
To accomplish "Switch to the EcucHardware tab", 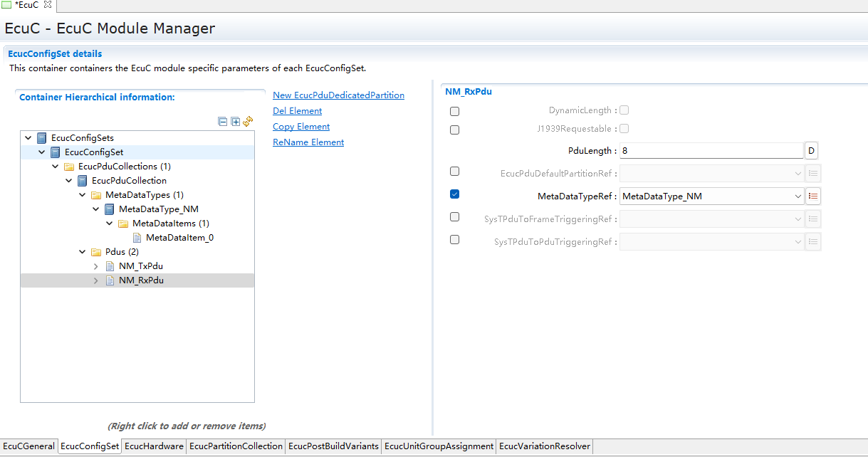I will click(154, 446).
